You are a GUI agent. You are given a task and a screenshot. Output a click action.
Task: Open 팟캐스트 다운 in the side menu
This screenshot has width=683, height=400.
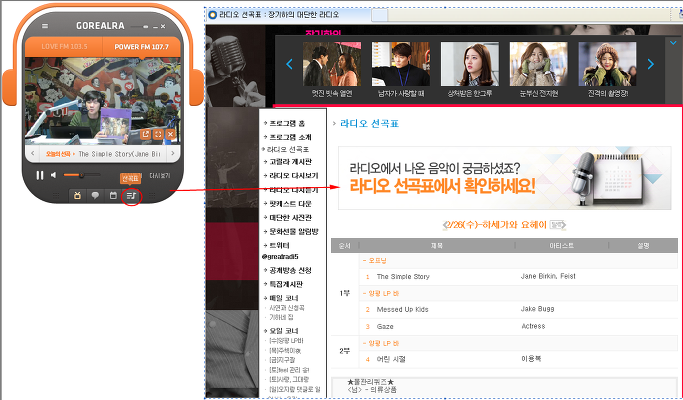290,204
